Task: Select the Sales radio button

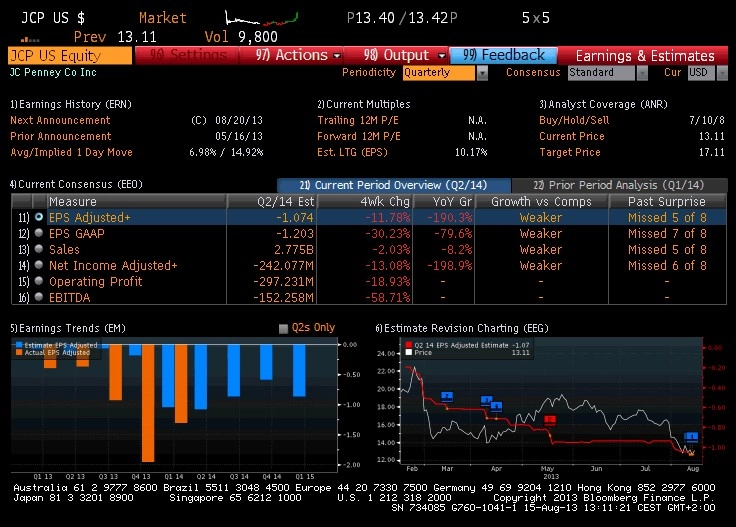Action: [39, 249]
